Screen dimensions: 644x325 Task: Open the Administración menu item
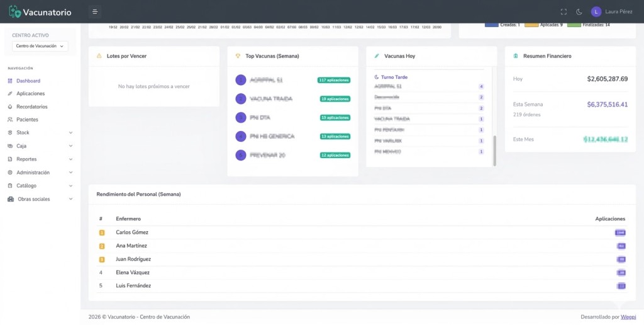pos(33,173)
